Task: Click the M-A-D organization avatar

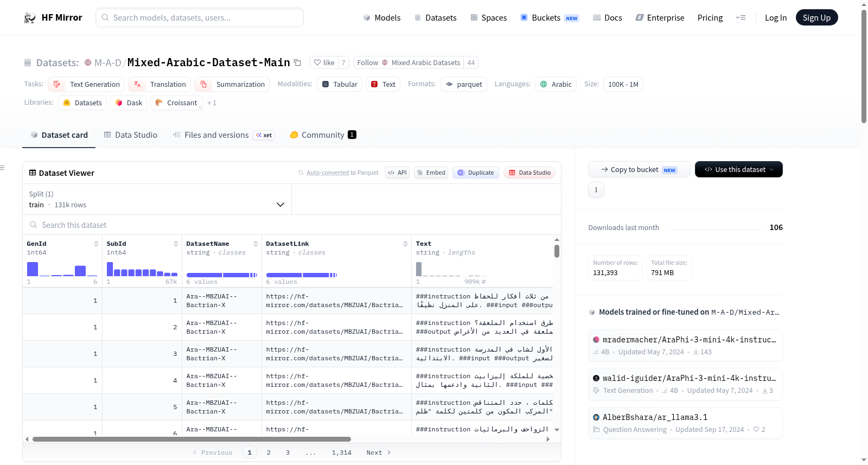Action: tap(88, 62)
